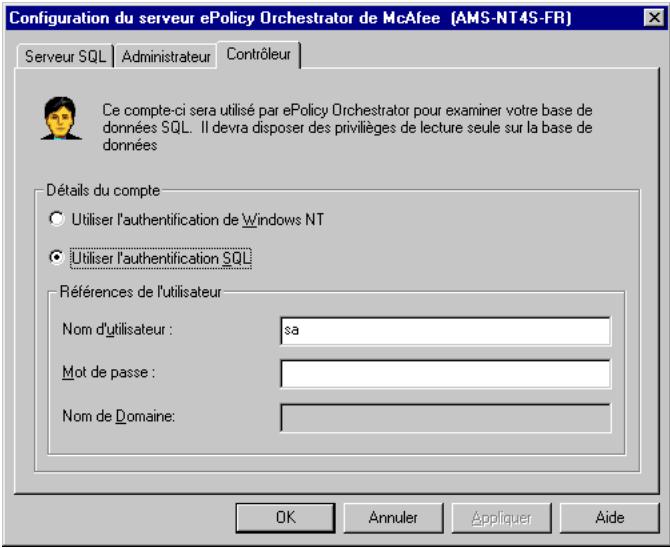The width and height of the screenshot is (670, 548).
Task: Close the configuration dialog window
Action: 654,18
